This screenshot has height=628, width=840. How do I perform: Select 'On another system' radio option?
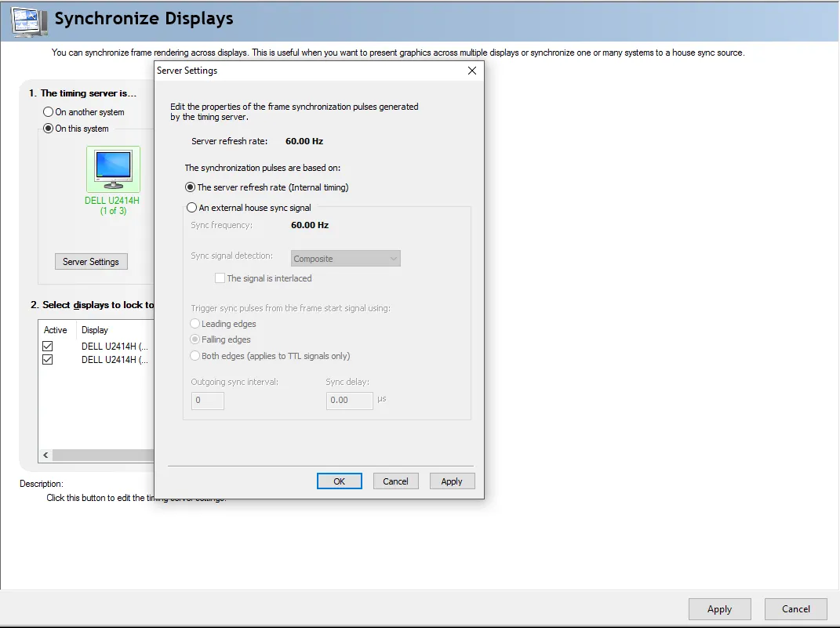[49, 112]
